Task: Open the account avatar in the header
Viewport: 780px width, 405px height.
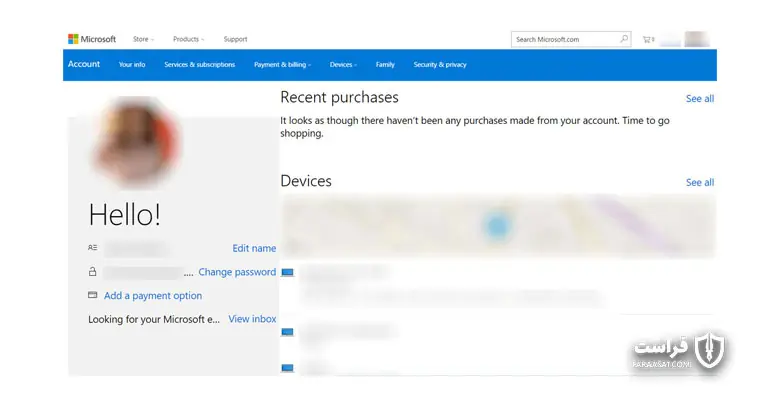Action: click(x=696, y=39)
